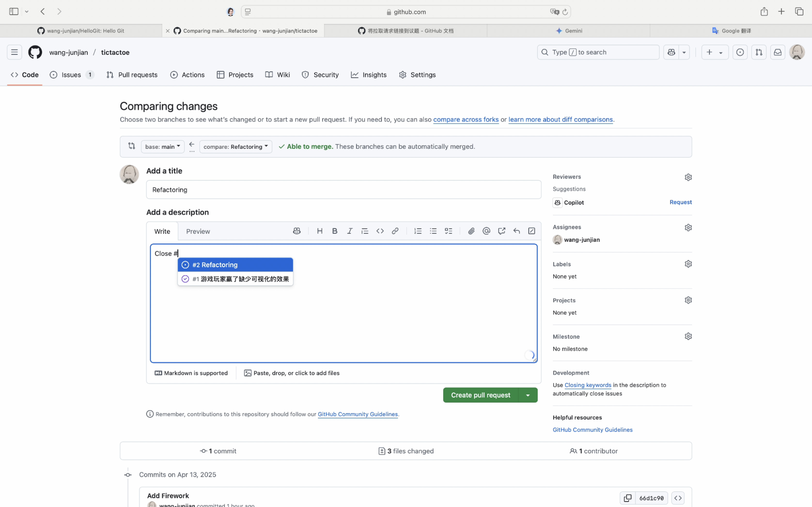Expand Create pull request options arrow

[528, 395]
